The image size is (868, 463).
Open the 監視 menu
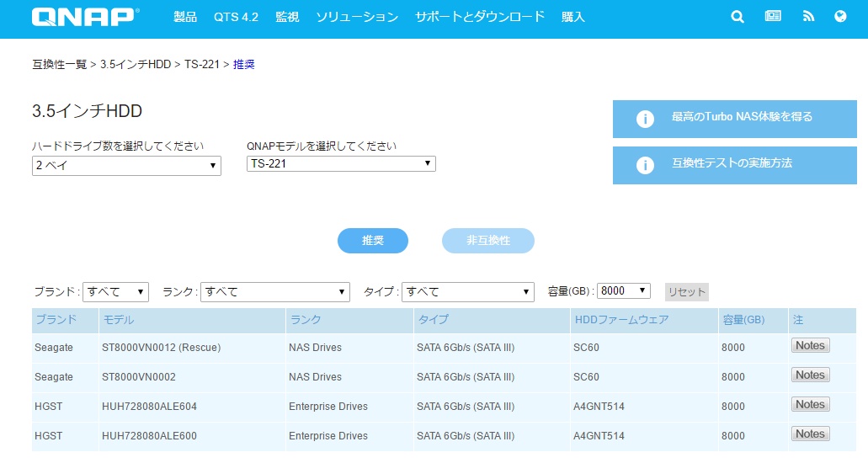[x=287, y=17]
